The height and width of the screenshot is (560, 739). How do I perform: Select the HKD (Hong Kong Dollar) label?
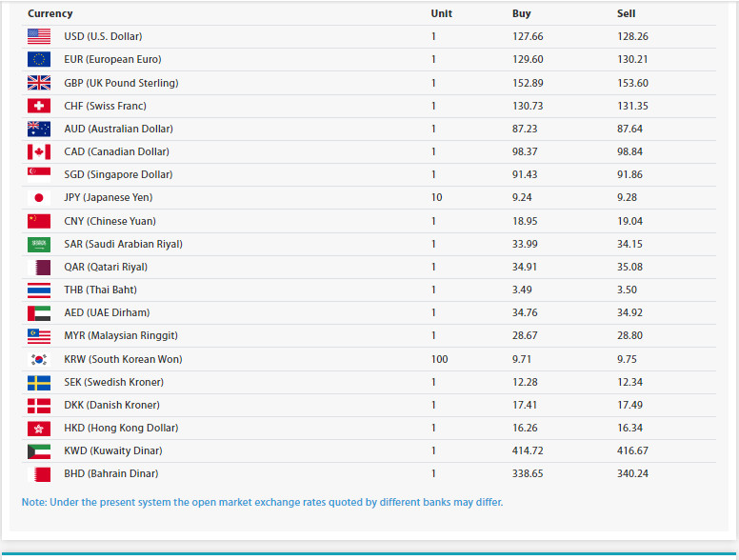(121, 428)
